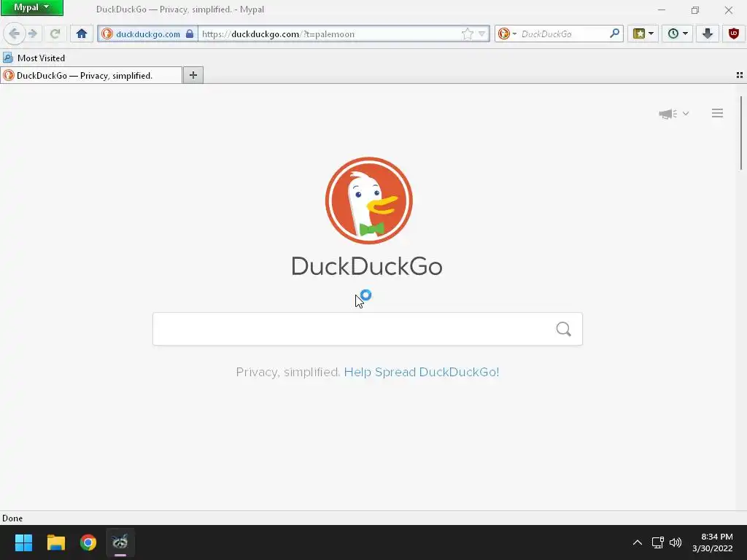
Task: Click the magnifier search button in search box
Action: tap(564, 329)
